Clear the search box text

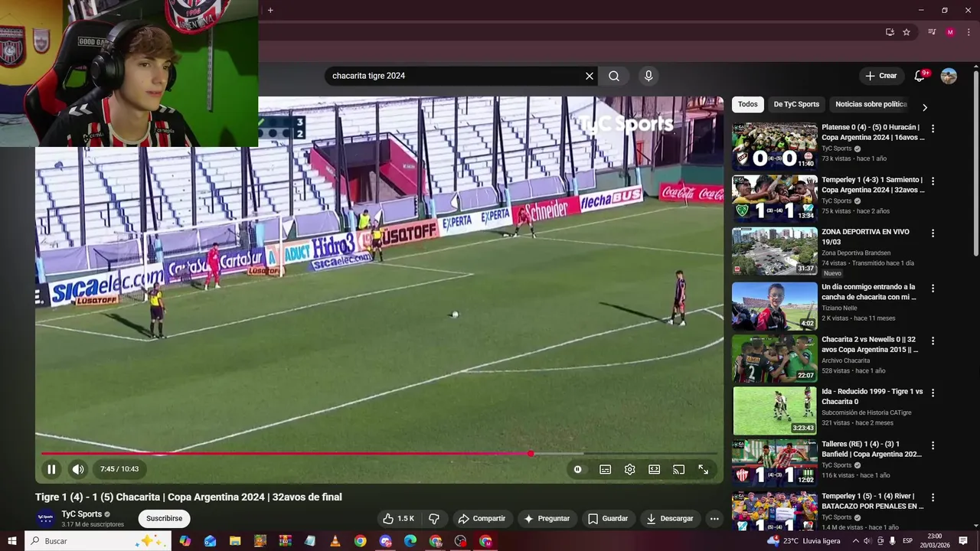590,76
